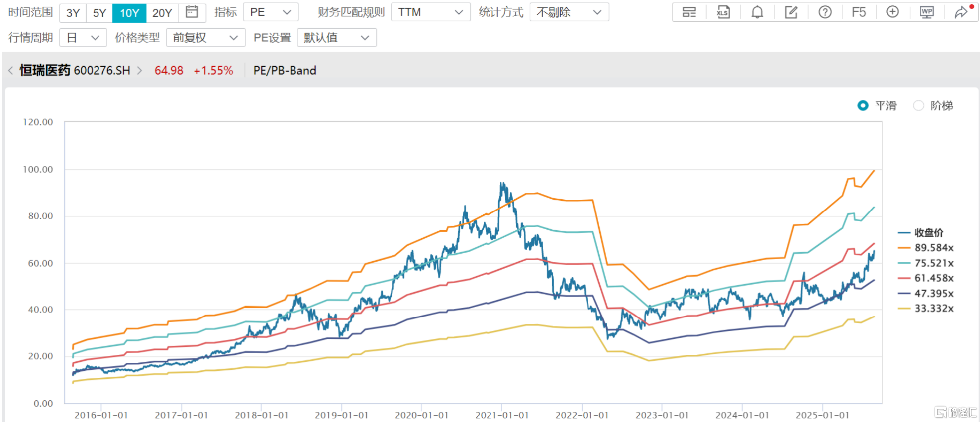Toggle 收盘价 series in legend
Viewport: 980px width, 422px height.
(920, 233)
